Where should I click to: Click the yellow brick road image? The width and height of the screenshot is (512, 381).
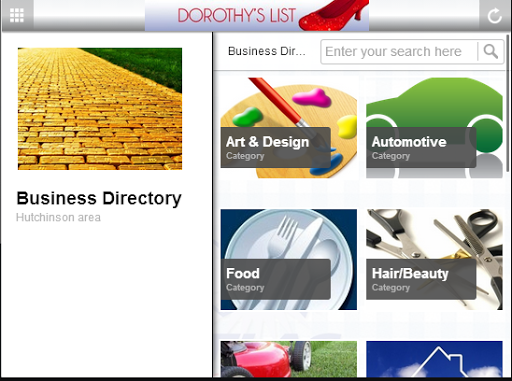[100, 109]
